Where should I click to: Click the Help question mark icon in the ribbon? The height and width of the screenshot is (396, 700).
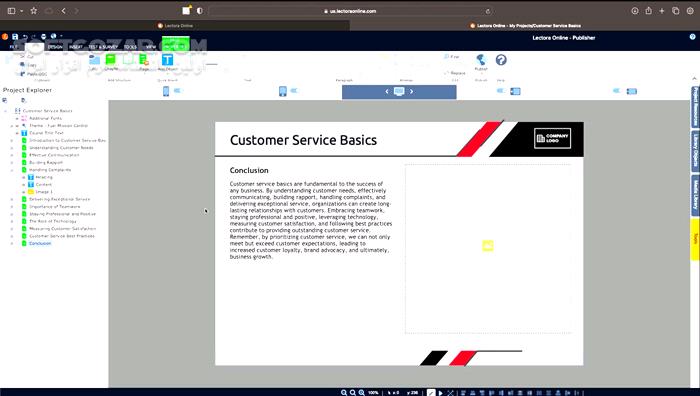(x=501, y=60)
